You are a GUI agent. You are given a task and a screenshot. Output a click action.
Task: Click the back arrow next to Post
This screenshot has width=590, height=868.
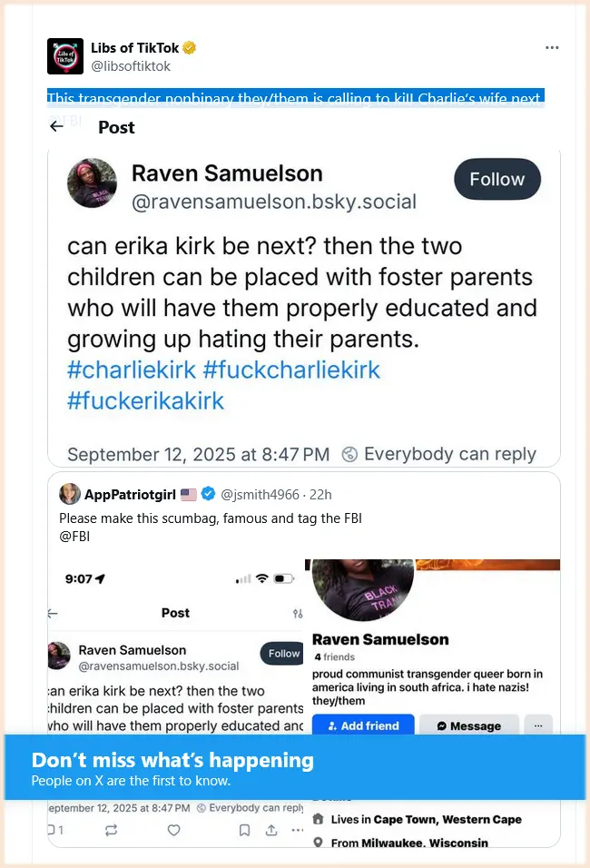point(57,126)
